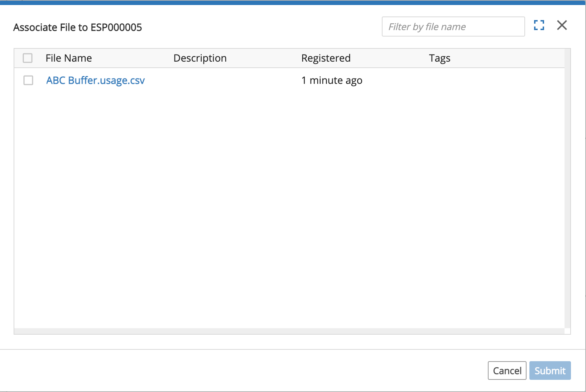
Task: Click the vertical scrollbar of the file table
Action: pyautogui.click(x=567, y=188)
